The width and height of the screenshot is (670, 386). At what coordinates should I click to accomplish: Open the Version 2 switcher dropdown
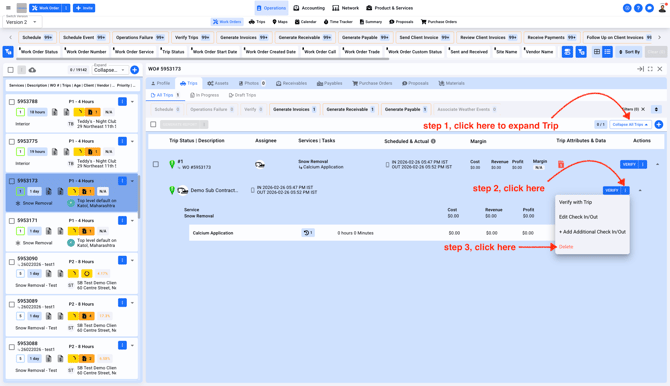point(21,22)
